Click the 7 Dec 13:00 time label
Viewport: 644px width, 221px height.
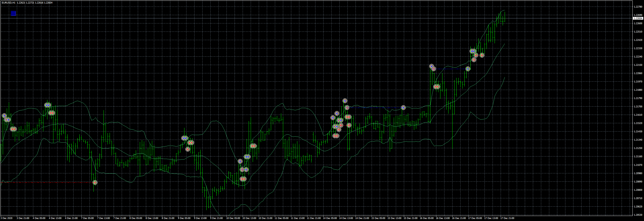pos(104,218)
